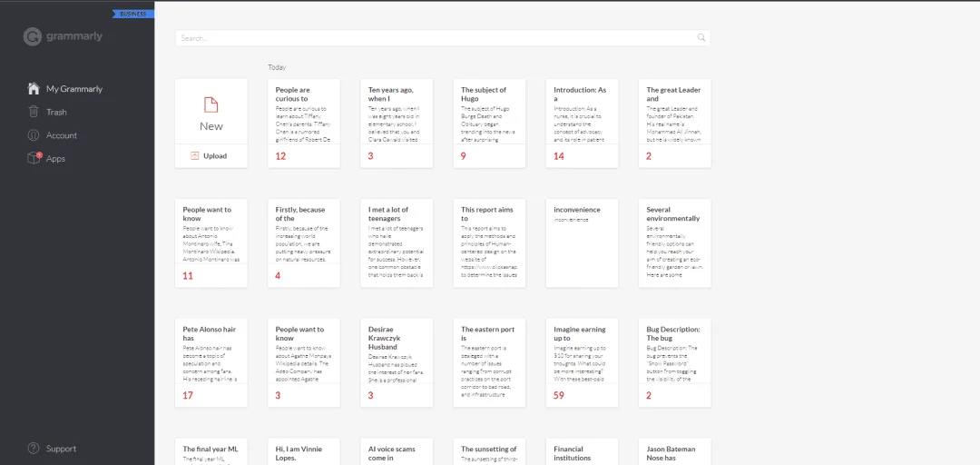
Task: Click the issue count 12
Action: coord(280,156)
